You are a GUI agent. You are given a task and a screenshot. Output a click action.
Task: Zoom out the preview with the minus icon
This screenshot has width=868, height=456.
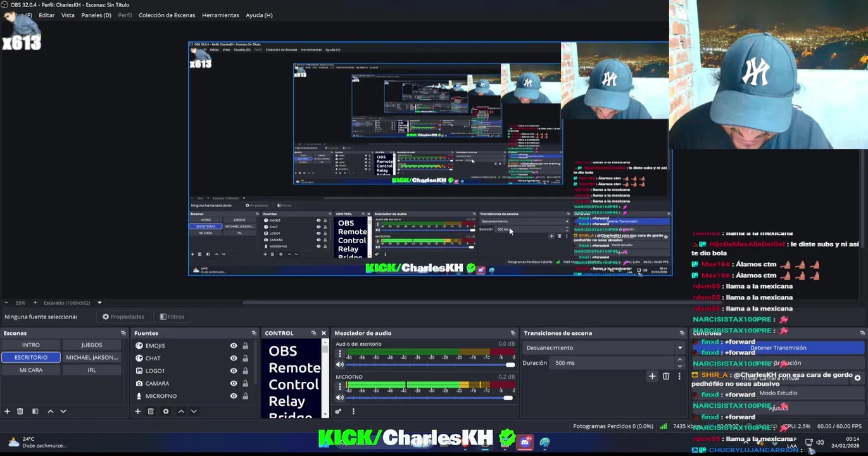[x=6, y=303]
